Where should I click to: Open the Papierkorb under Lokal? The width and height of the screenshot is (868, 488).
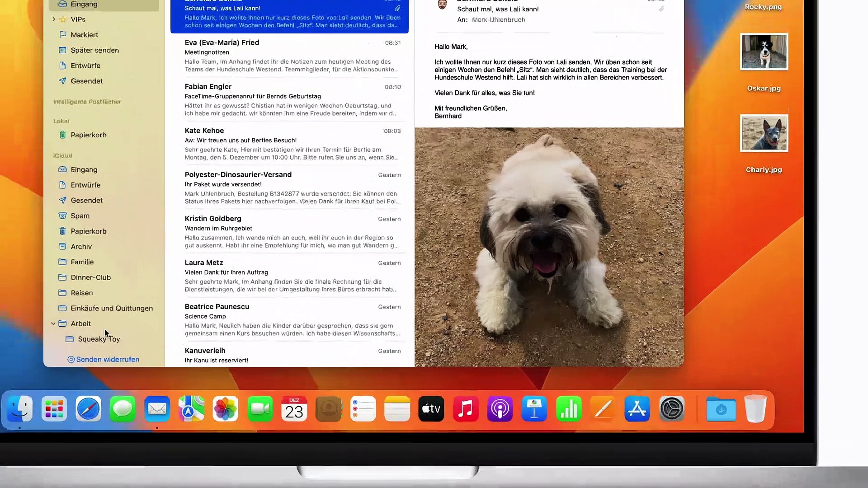coord(88,135)
